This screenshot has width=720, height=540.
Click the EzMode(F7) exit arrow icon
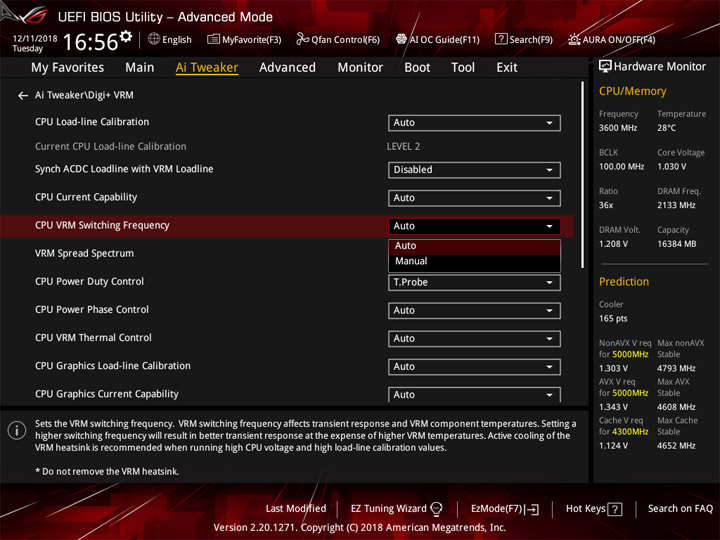(533, 509)
